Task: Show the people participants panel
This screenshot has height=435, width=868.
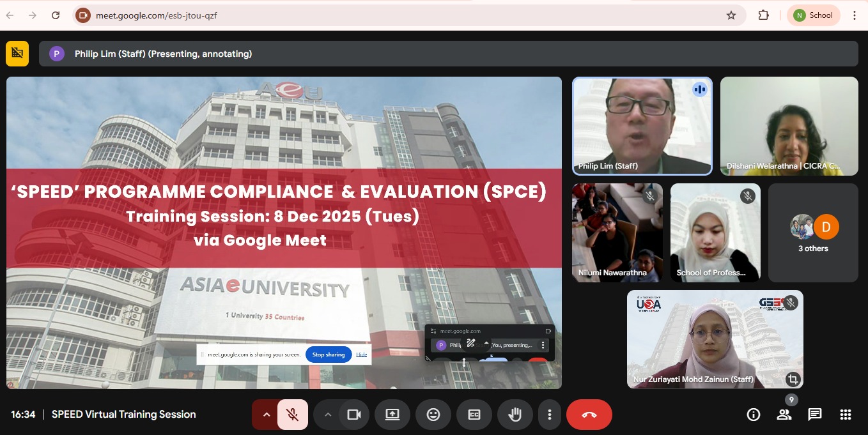Action: pos(784,415)
